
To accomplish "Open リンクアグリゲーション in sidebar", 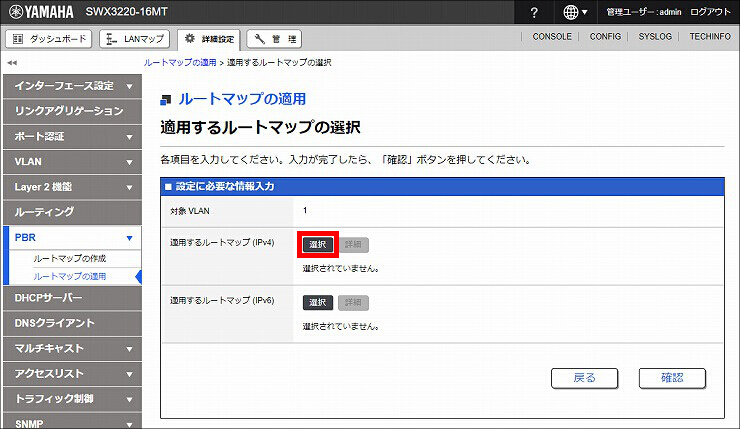I will pos(72,111).
